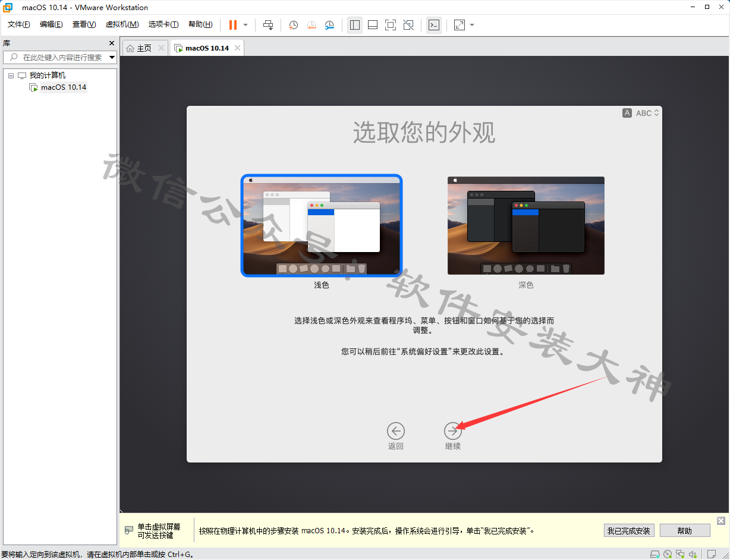
Task: Open the 虚拟机(M) menu
Action: 122,24
